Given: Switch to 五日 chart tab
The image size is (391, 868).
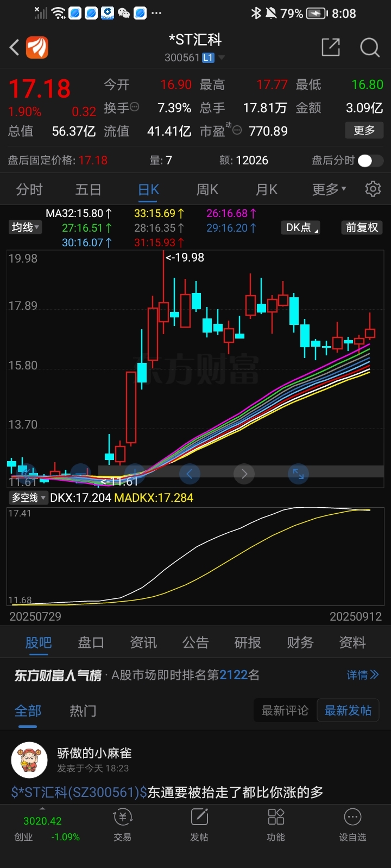Looking at the screenshot, I should pyautogui.click(x=88, y=189).
